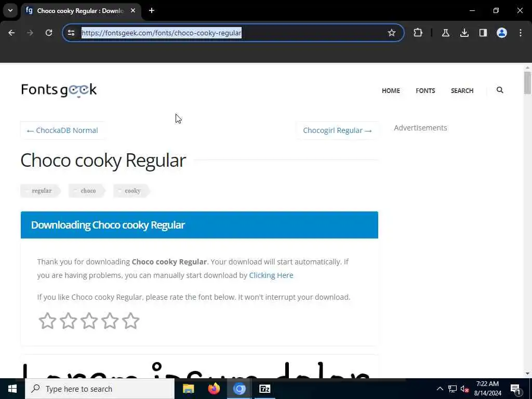Click the Fonts geek logo

[x=59, y=90]
